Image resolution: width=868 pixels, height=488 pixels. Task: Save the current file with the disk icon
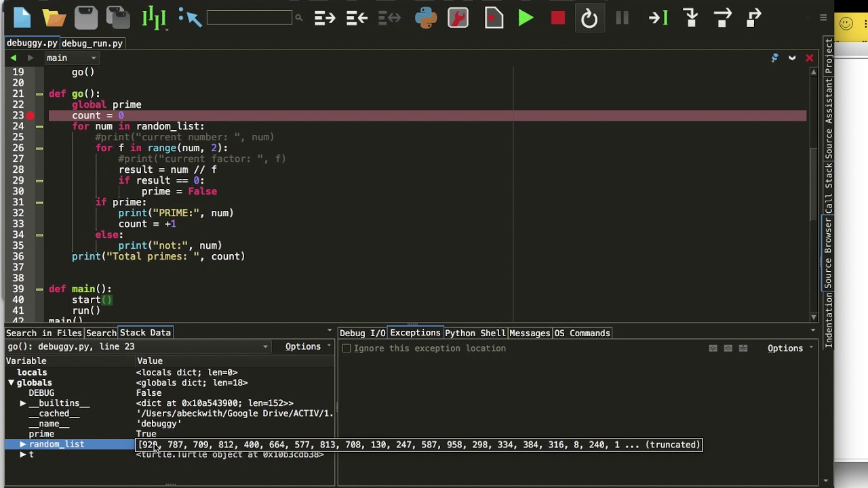coord(86,18)
